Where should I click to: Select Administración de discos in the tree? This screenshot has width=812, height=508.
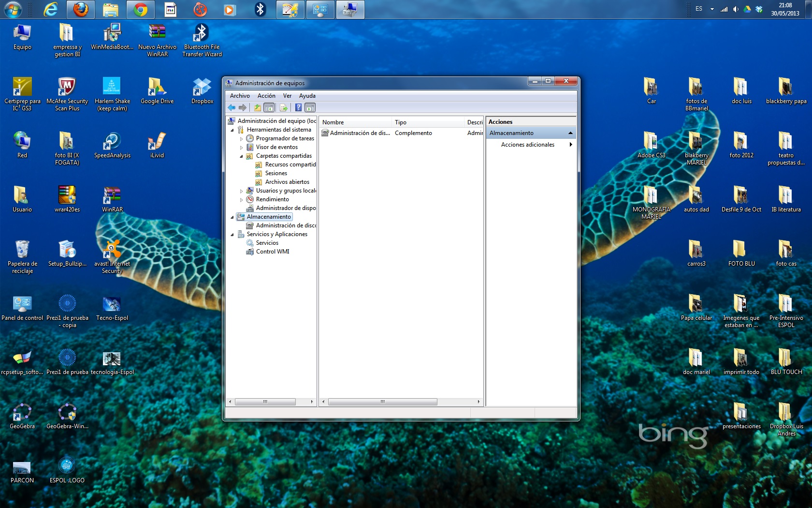click(286, 225)
